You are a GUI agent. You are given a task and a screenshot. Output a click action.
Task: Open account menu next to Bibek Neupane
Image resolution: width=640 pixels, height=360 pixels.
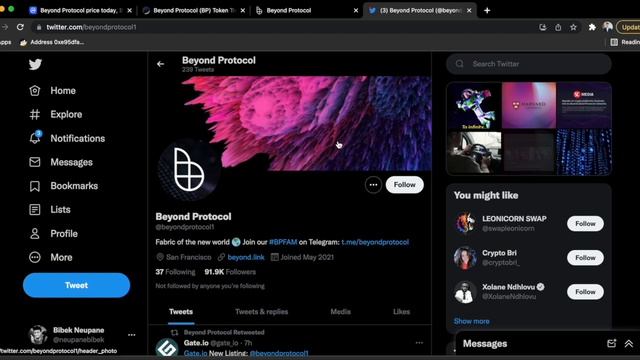tap(131, 335)
